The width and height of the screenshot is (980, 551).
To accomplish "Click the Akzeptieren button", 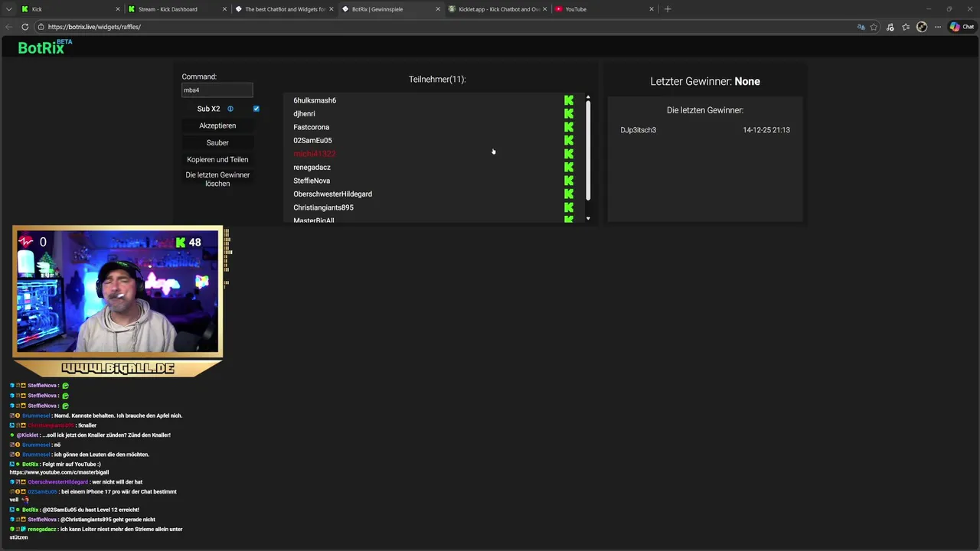I will point(217,126).
